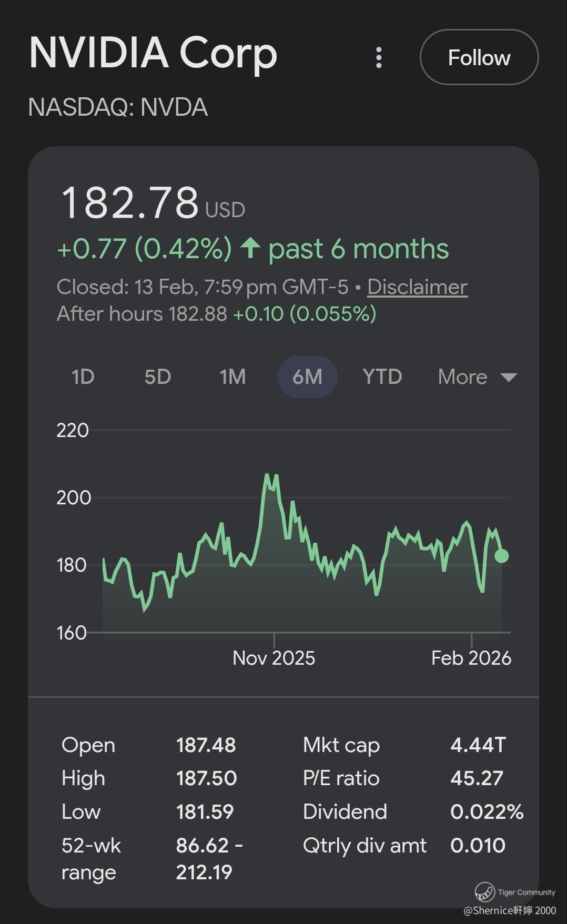This screenshot has width=567, height=924.
Task: Click the Feb 2026 axis marker
Action: click(471, 658)
